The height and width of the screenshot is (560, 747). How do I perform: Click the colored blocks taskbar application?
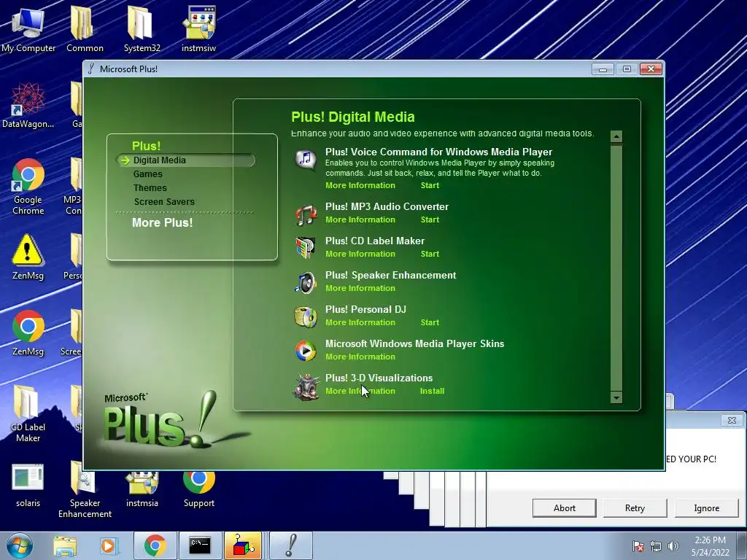click(243, 545)
